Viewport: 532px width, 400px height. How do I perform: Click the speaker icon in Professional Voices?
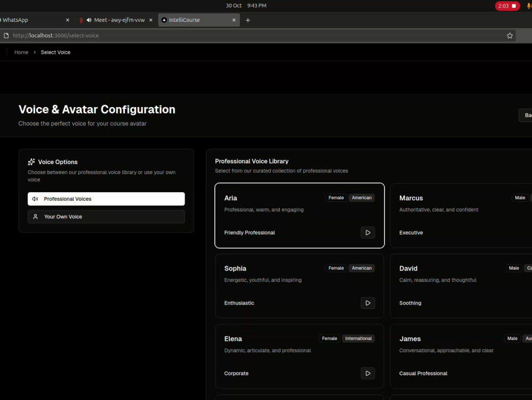[35, 199]
